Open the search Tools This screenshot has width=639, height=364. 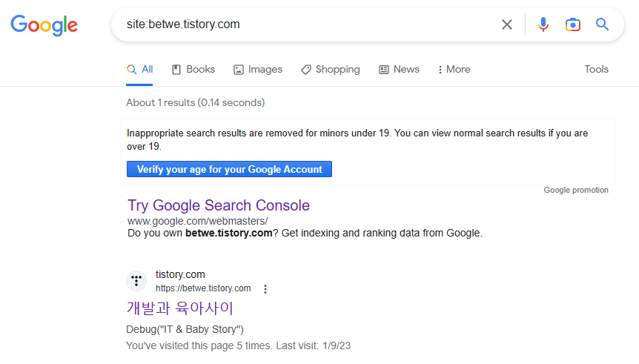coord(596,69)
